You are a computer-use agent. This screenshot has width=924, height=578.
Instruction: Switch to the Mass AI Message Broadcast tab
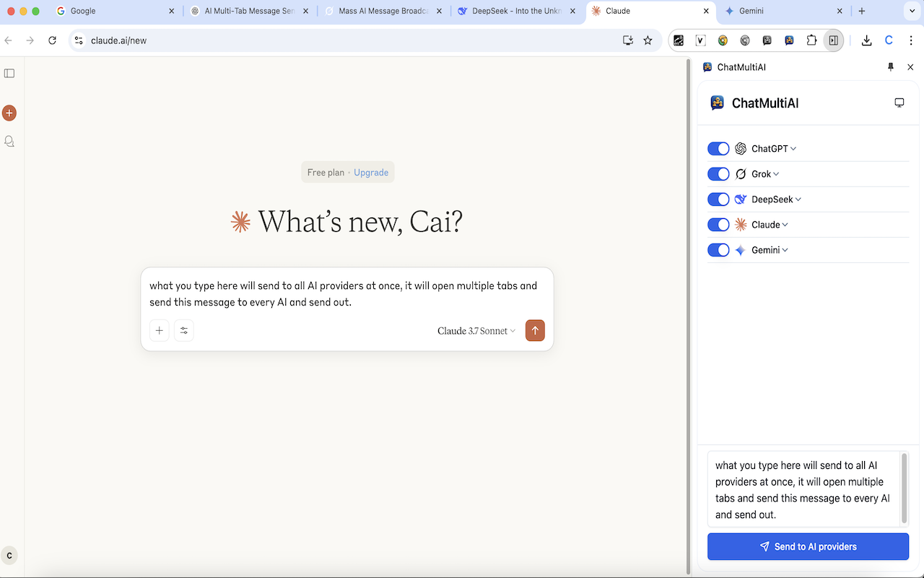pyautogui.click(x=384, y=12)
